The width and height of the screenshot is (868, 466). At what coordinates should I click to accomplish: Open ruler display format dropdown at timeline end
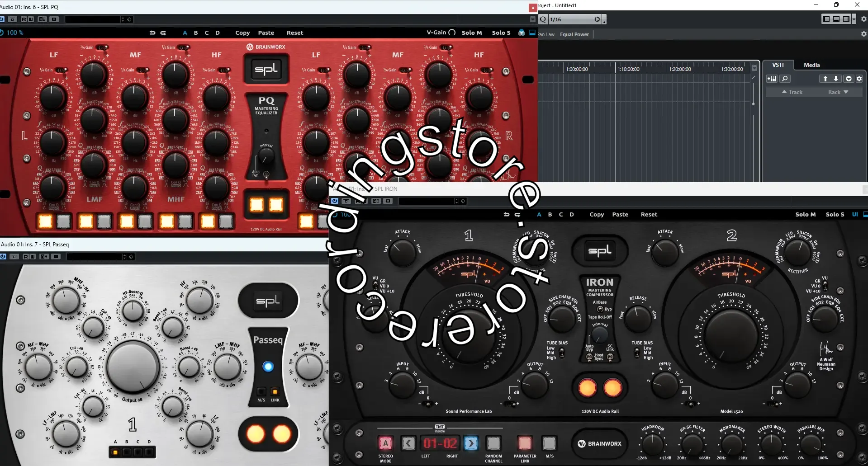[x=754, y=69]
